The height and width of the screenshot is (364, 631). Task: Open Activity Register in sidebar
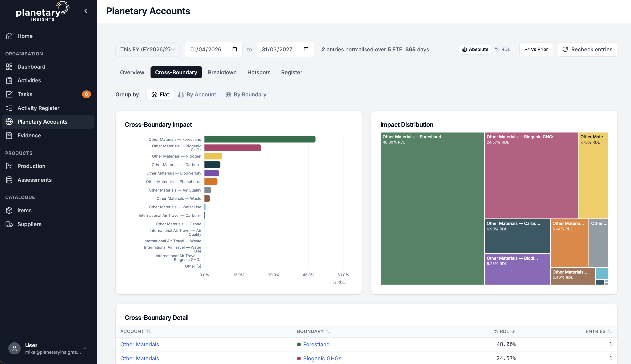coord(48,108)
